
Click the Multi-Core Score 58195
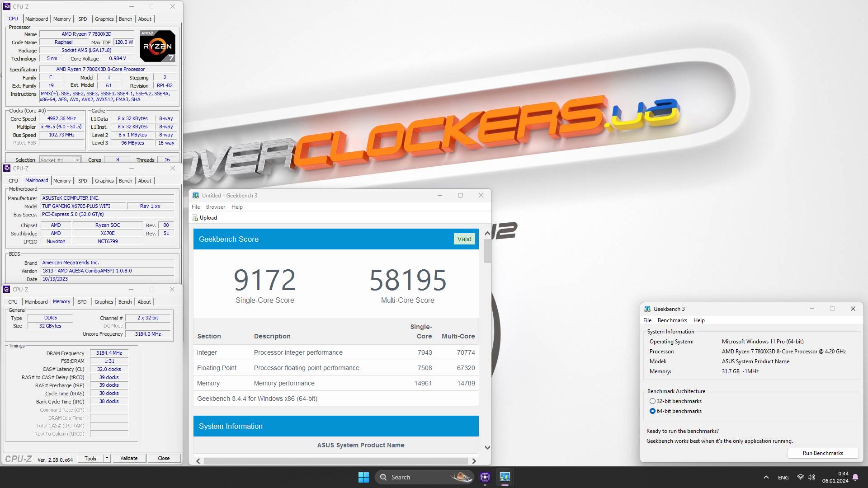click(408, 280)
